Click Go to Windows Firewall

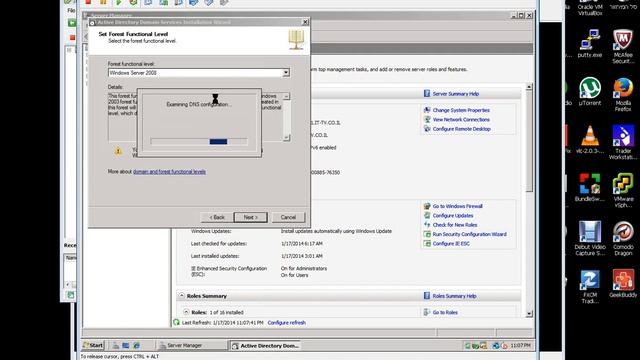tap(457, 206)
